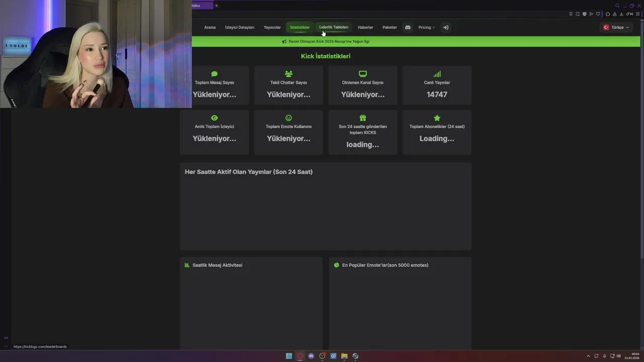
Task: Open File Explorer folder on taskbar
Action: (x=344, y=356)
